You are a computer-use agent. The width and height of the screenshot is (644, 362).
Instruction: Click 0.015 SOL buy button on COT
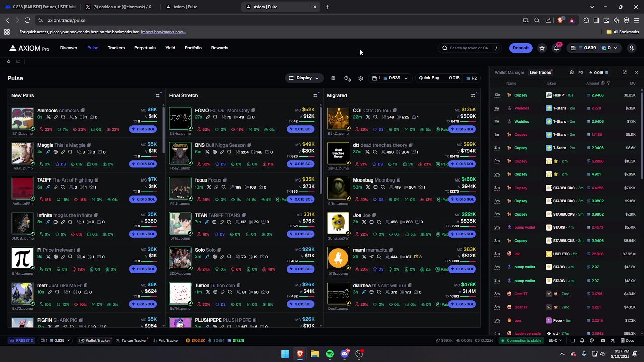[x=462, y=129]
